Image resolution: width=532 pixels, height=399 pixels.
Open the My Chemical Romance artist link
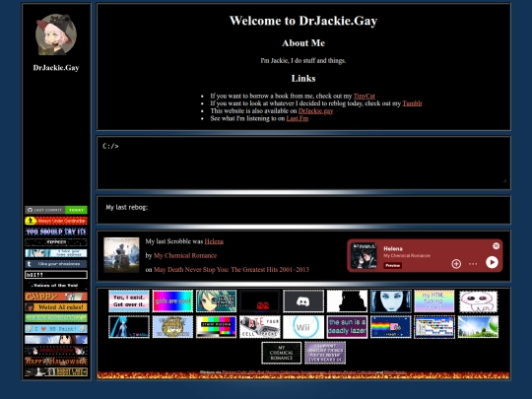click(x=185, y=255)
